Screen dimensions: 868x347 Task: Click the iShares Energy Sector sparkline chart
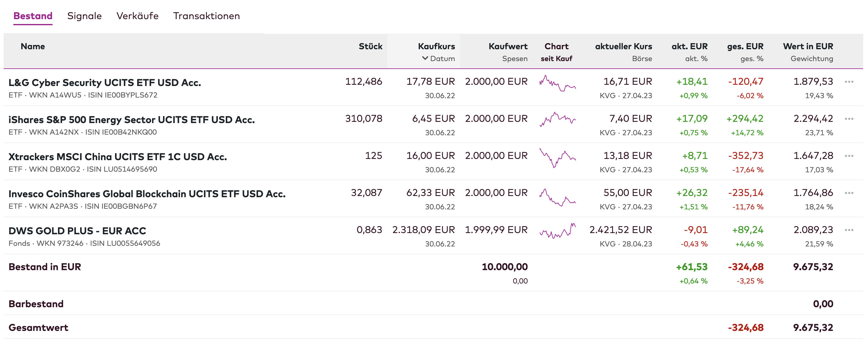click(x=557, y=120)
